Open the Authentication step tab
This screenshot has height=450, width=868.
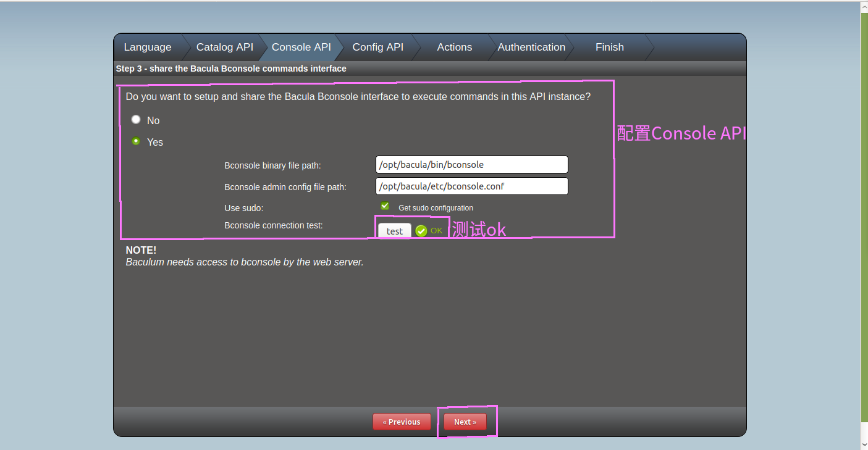[x=531, y=48]
